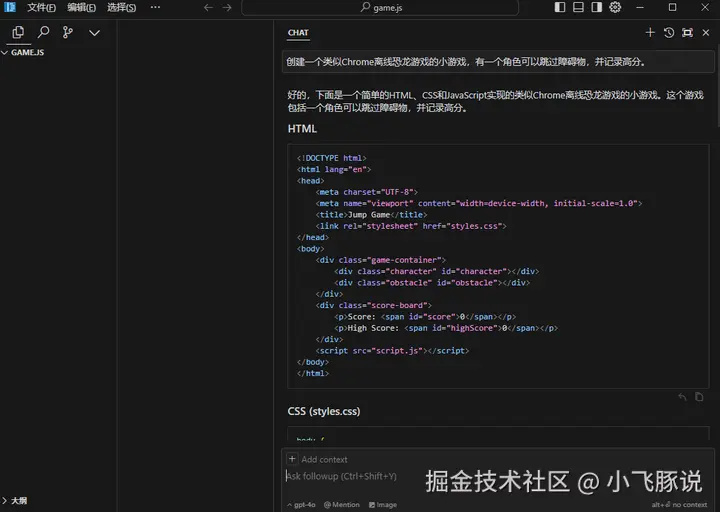Viewport: 720px width, 512px height.
Task: Open the 文件(F) menu
Action: [41, 7]
